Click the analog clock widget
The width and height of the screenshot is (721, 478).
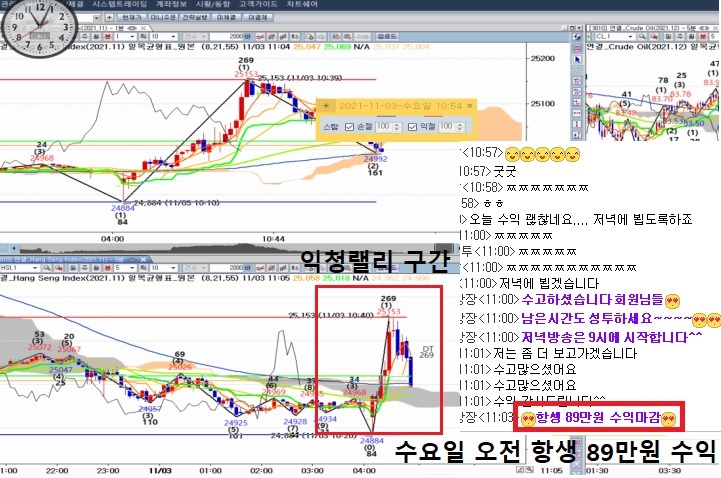pos(36,28)
